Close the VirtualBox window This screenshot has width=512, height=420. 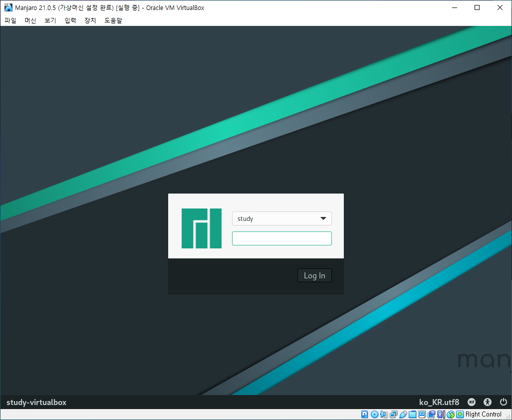point(500,7)
